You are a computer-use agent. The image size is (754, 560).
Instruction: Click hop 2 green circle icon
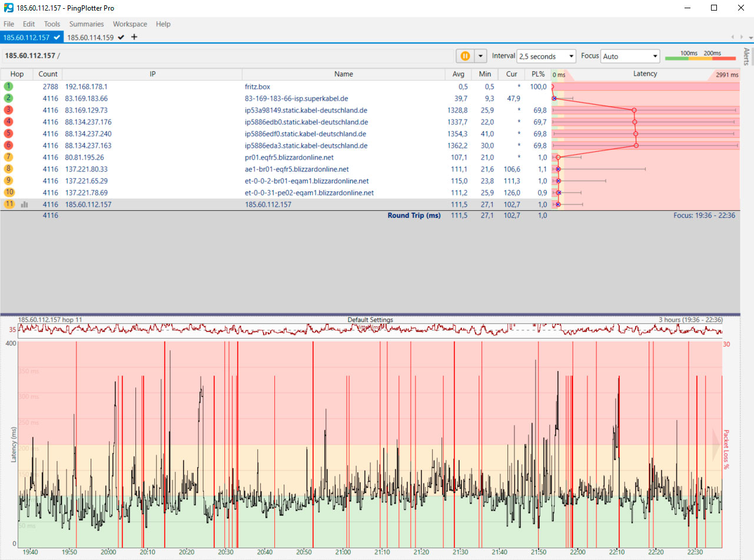[x=8, y=98]
